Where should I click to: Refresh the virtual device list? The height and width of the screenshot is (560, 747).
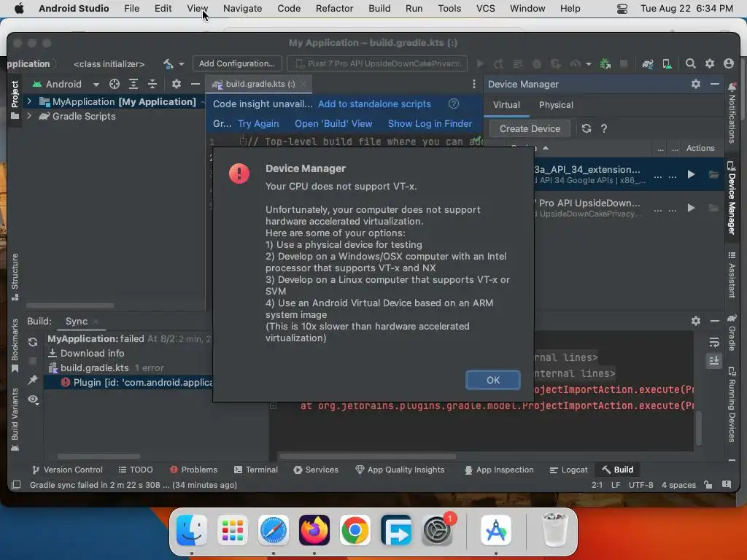tap(587, 128)
